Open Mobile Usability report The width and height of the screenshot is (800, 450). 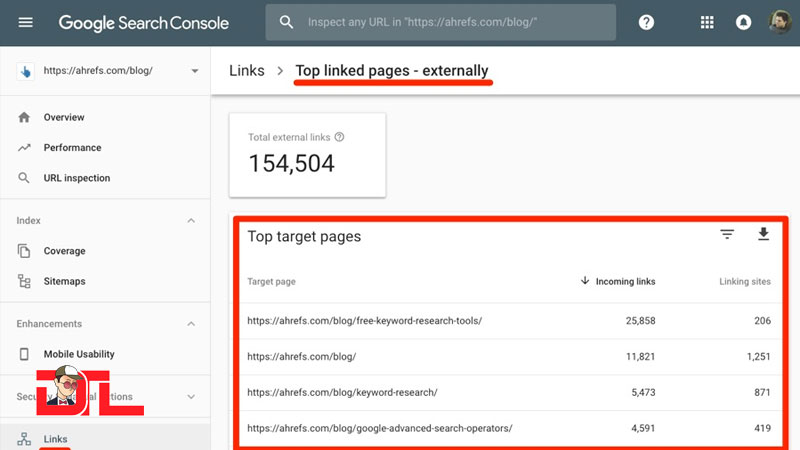pos(79,354)
